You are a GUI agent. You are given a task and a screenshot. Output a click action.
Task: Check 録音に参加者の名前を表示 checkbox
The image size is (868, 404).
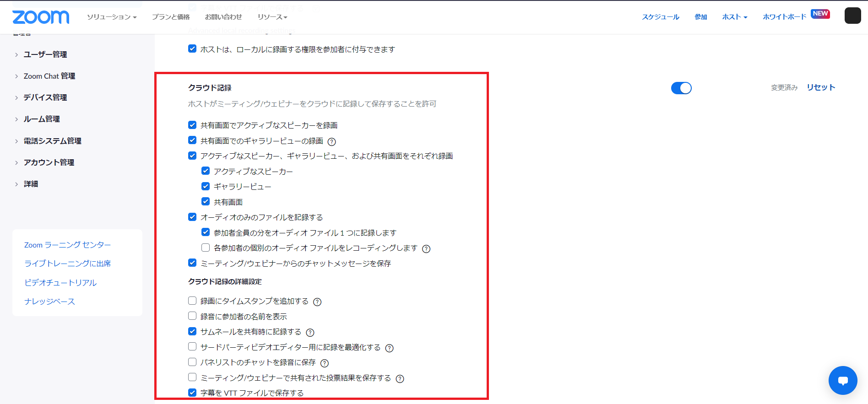click(x=192, y=316)
